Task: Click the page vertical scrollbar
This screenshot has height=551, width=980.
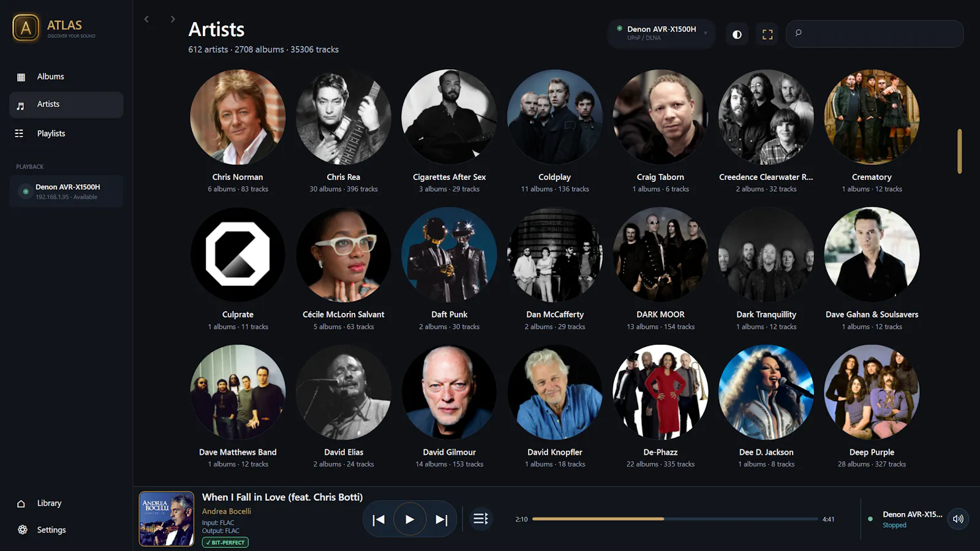Action: [960, 151]
